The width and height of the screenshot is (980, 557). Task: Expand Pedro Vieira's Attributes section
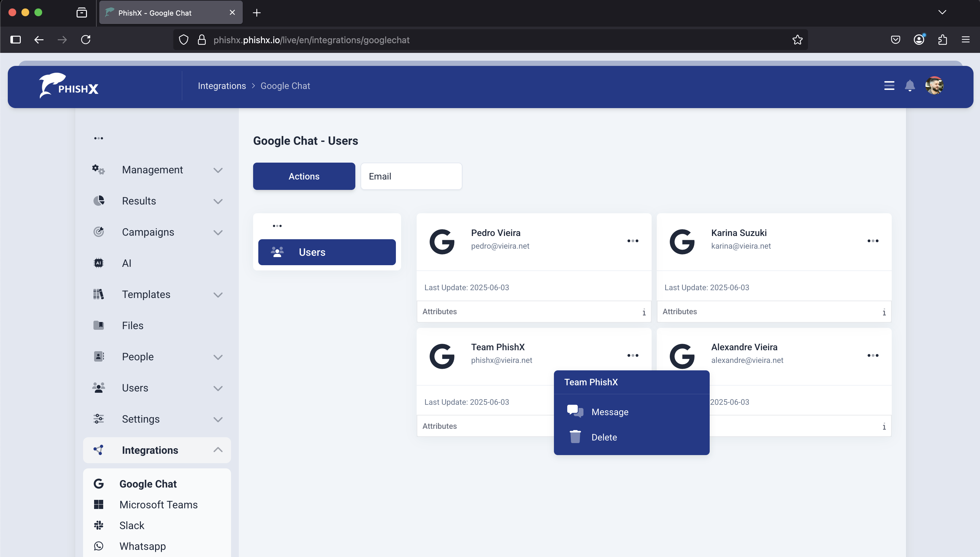coord(534,311)
